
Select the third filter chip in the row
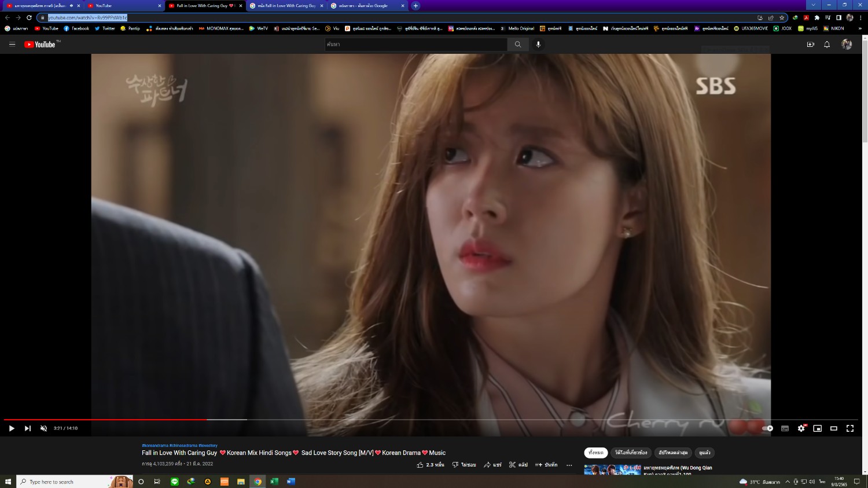[x=673, y=453]
